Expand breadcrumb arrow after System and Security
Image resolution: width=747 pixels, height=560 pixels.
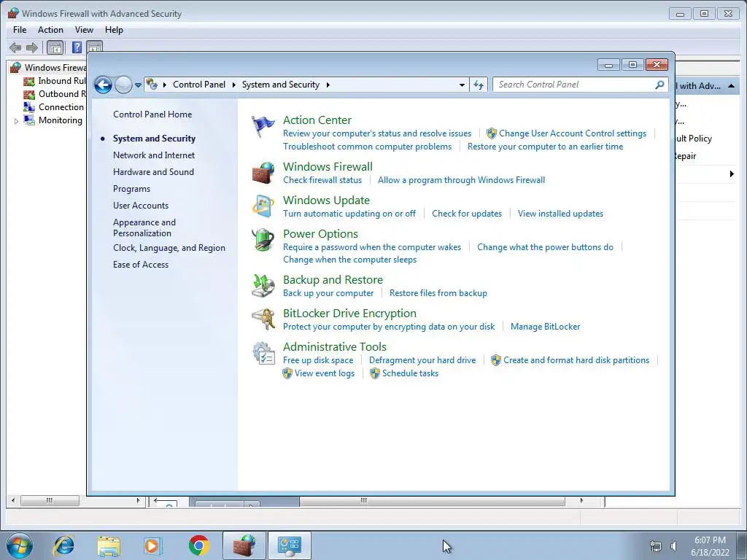point(328,85)
